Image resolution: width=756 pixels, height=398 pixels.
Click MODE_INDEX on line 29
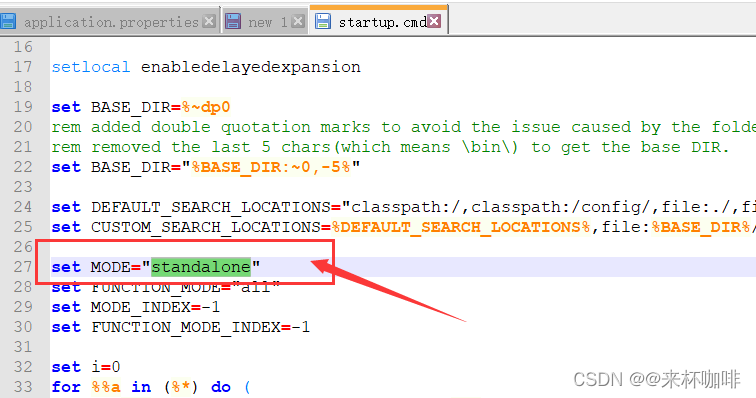141,307
